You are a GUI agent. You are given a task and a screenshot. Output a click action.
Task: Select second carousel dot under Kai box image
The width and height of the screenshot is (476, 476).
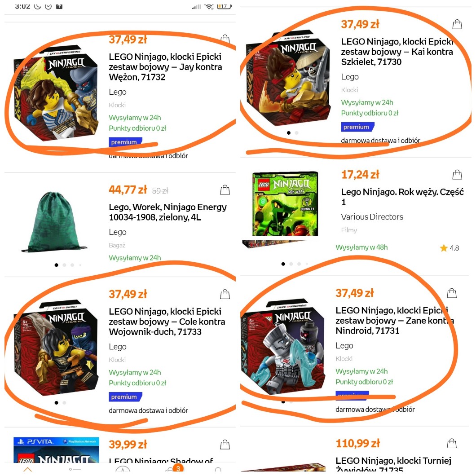(296, 132)
